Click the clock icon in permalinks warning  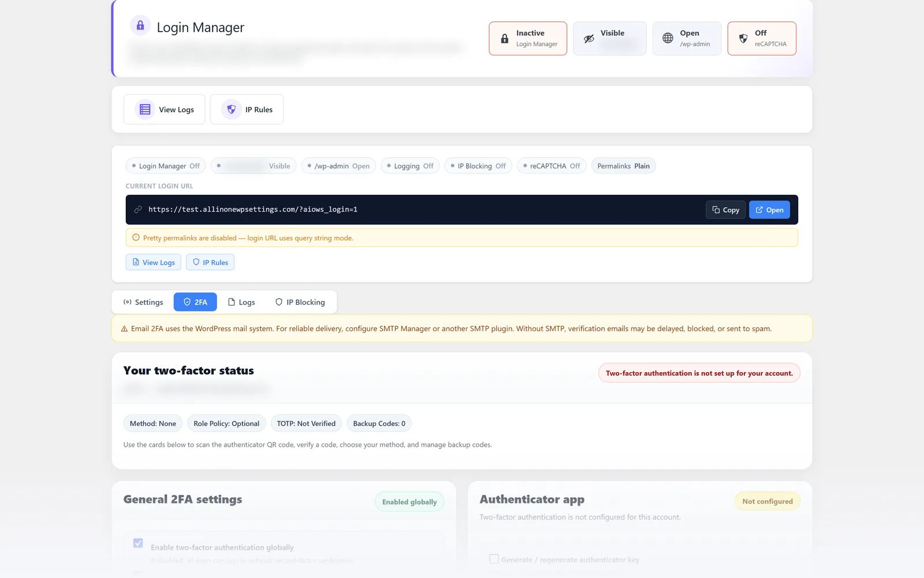pos(136,238)
